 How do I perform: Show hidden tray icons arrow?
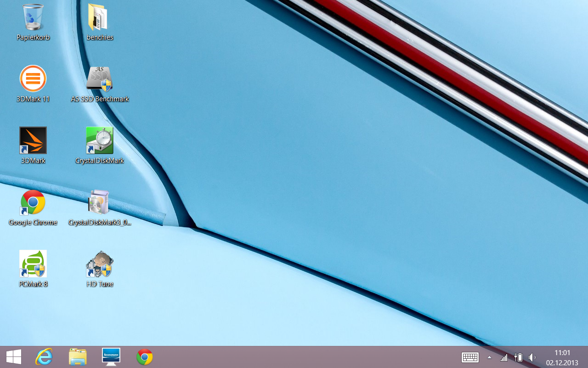[x=489, y=357]
